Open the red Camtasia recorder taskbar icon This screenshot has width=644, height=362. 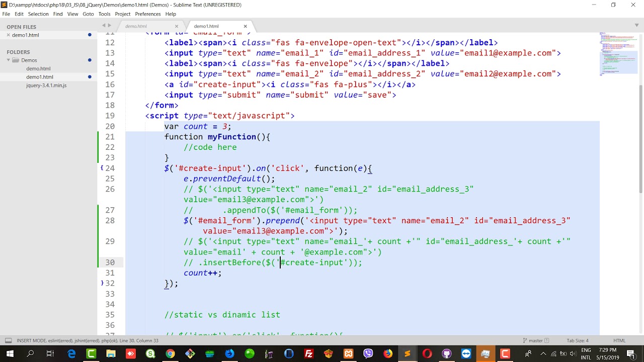click(x=505, y=354)
